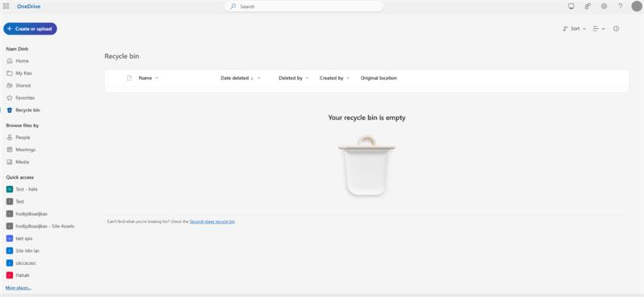Open the Settings gear icon
This screenshot has width=644, height=297.
click(x=604, y=6)
